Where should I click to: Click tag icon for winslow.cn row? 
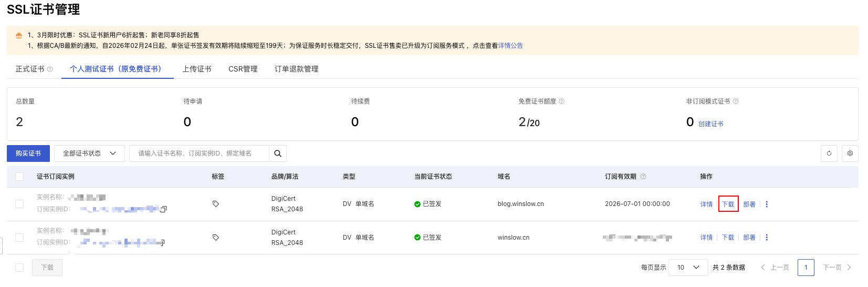coord(216,238)
